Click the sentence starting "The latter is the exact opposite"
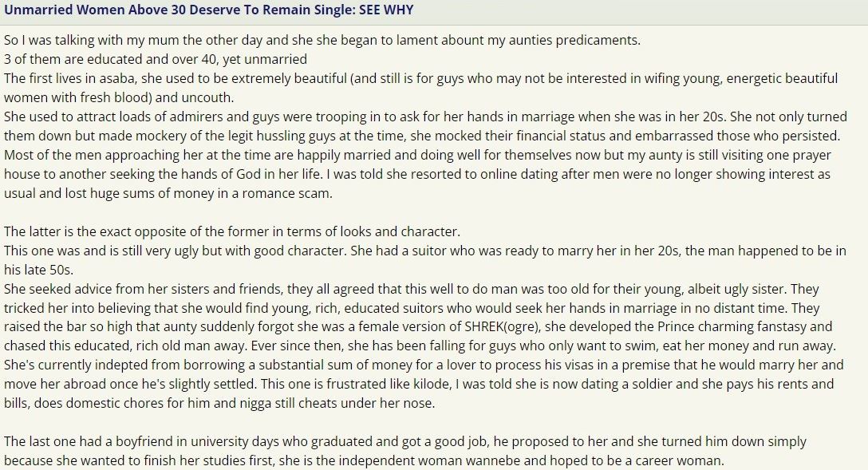 [x=231, y=231]
